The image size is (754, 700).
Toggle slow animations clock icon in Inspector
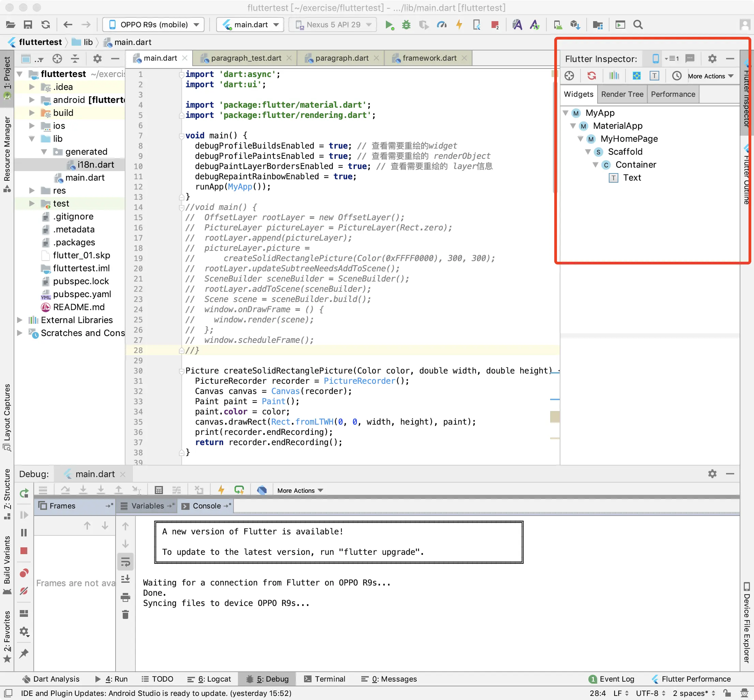pos(677,76)
